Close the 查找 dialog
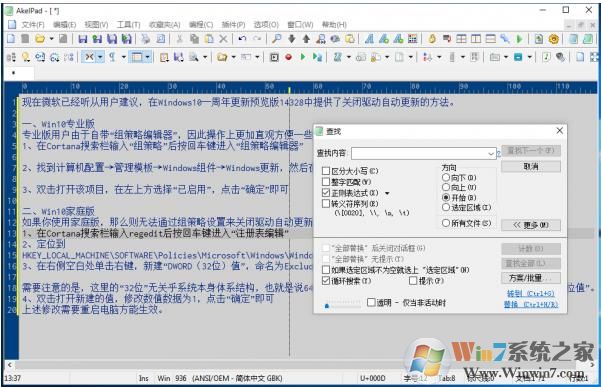Screen dimensions: 601x387 [559, 131]
